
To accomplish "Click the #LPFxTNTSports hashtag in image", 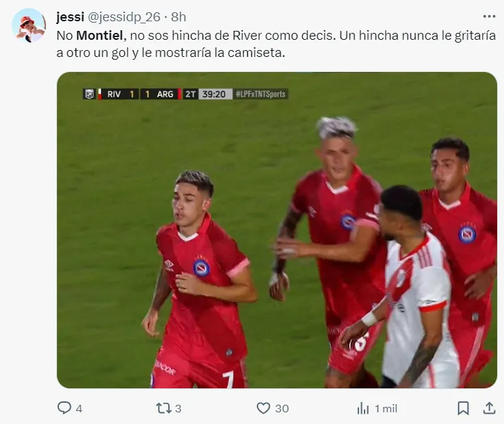I will coord(260,94).
